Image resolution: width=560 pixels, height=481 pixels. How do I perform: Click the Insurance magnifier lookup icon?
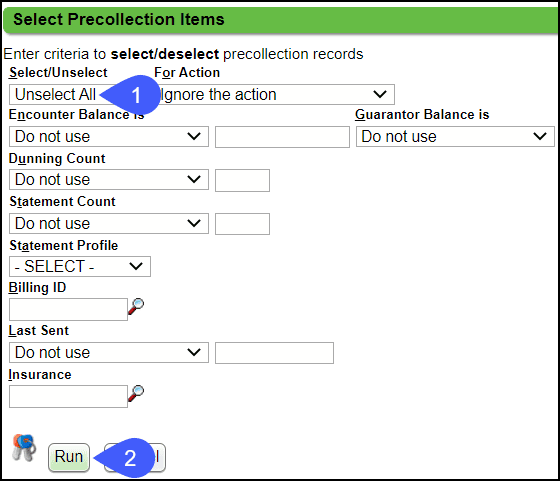point(136,394)
